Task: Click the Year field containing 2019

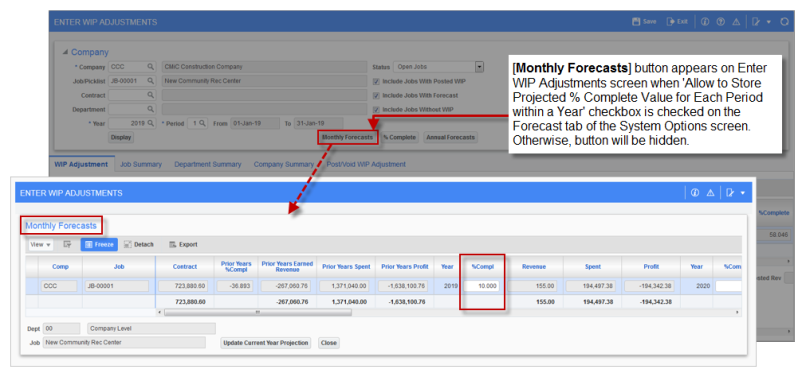Action: click(127, 123)
